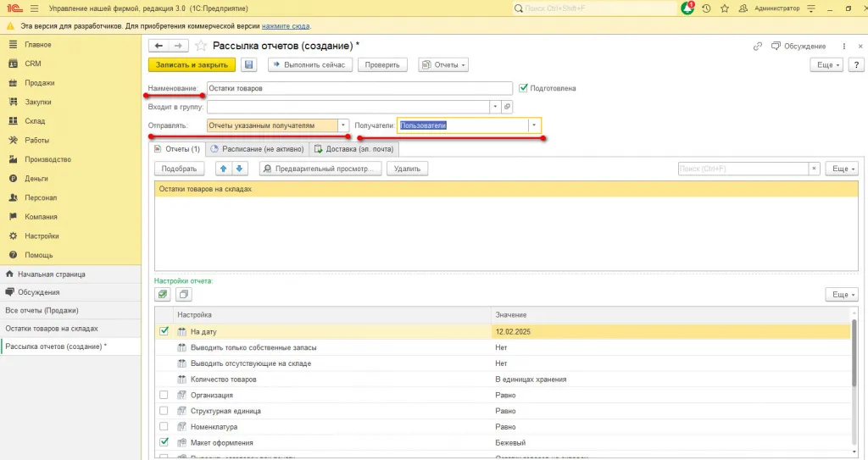This screenshot has height=460, width=868.
Task: Click the copy link chain icon
Action: pos(757,46)
